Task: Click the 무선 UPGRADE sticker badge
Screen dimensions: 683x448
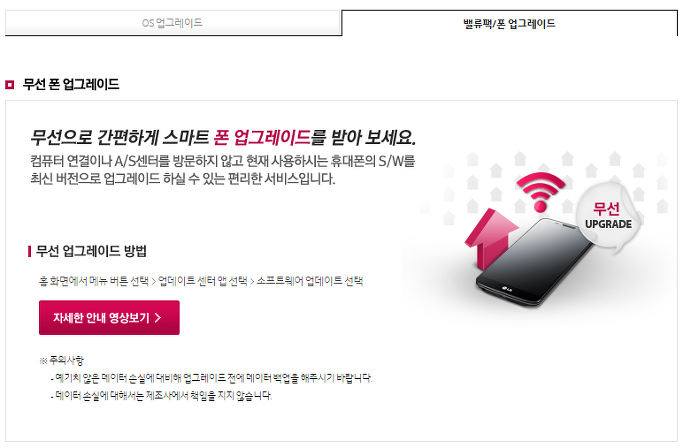Action: 608,217
